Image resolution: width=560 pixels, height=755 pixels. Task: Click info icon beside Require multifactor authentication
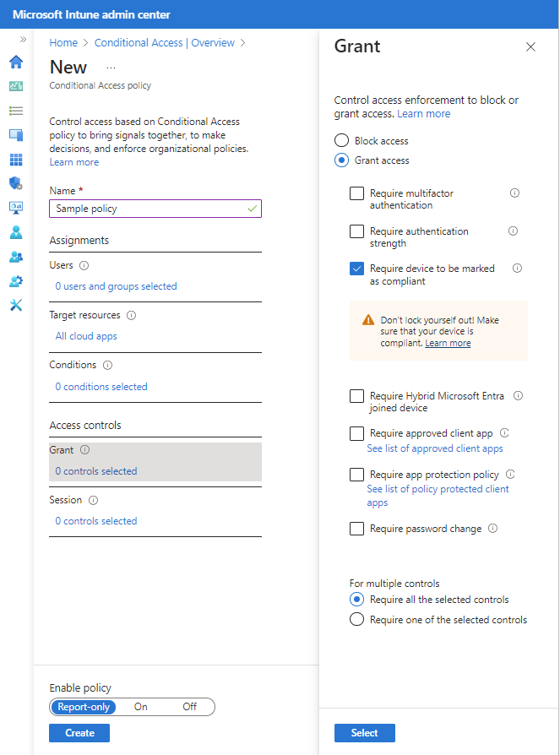[515, 193]
